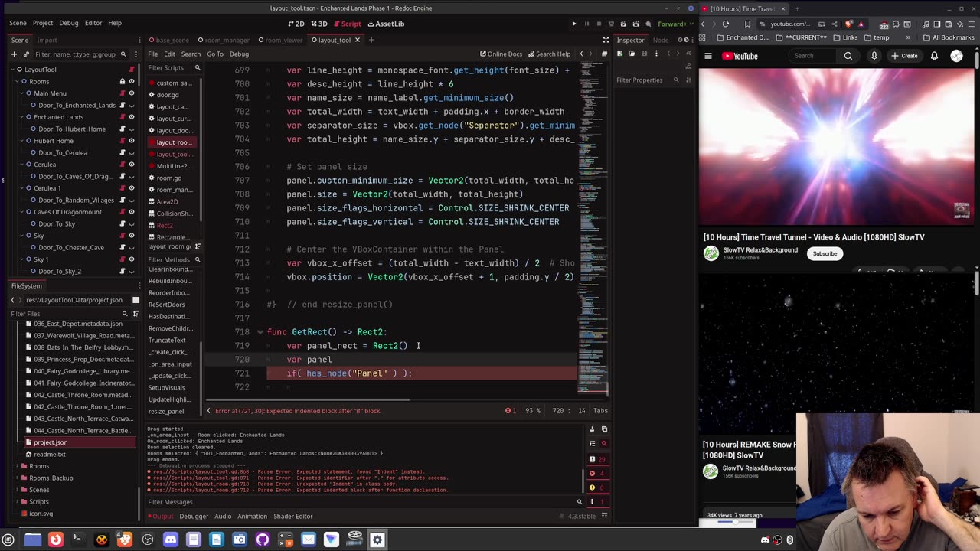Click the YouTube search box
Viewport: 980px width, 551px height.
coord(813,56)
